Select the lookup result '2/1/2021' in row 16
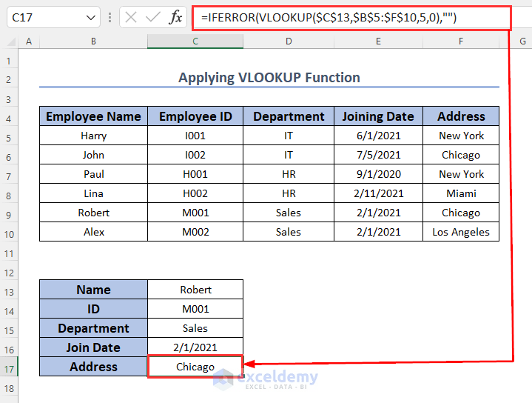Image resolution: width=532 pixels, height=403 pixels. [195, 347]
